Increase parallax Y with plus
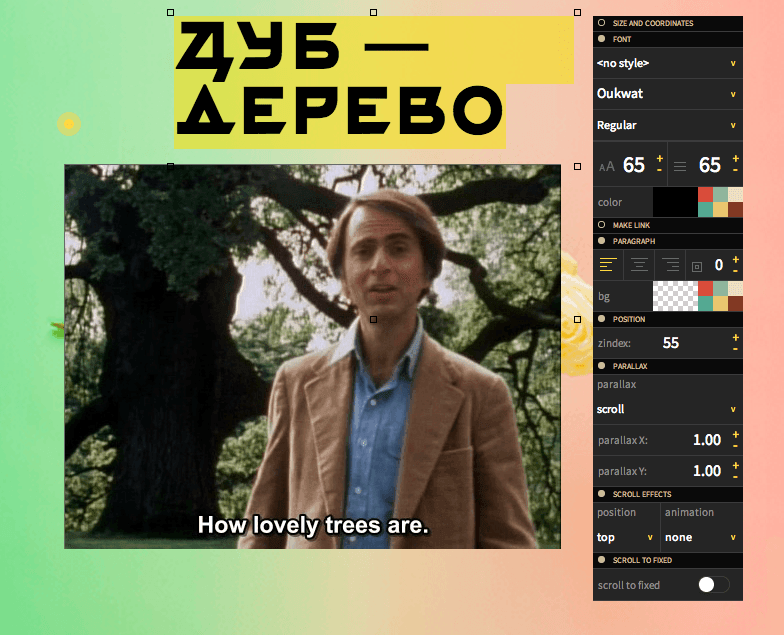This screenshot has width=784, height=635. [736, 465]
